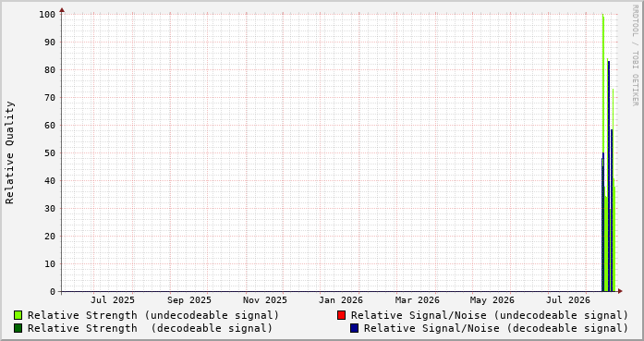Click the May 2026 axis label

click(492, 300)
